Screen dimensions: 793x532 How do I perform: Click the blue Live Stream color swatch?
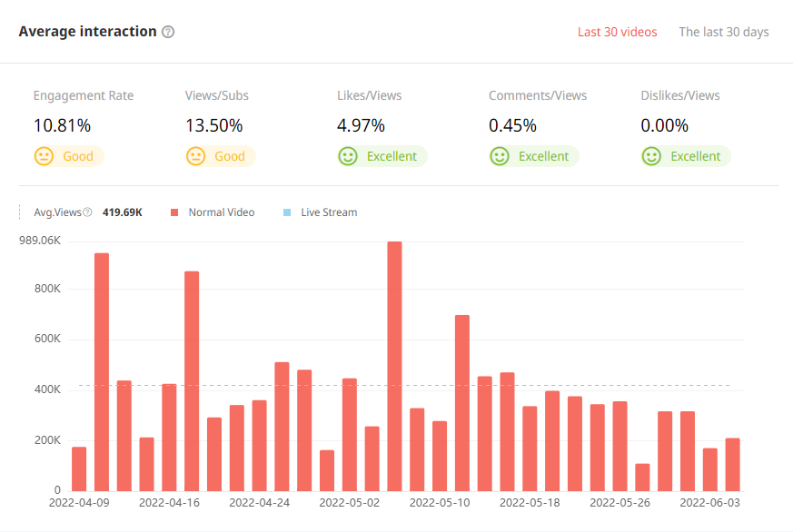pos(287,212)
